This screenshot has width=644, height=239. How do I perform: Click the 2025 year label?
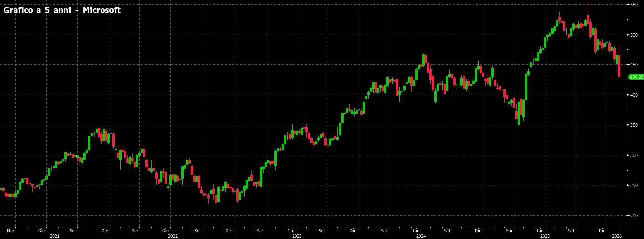[545, 236]
